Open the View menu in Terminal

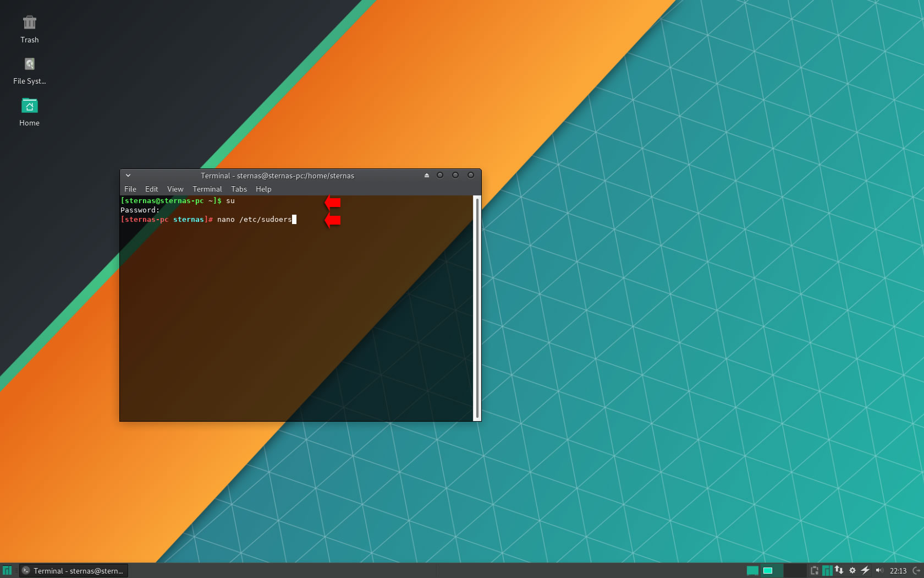175,189
